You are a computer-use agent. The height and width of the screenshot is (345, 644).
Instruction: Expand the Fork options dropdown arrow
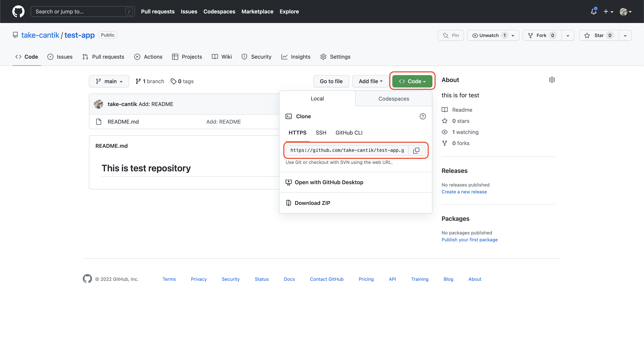(568, 35)
